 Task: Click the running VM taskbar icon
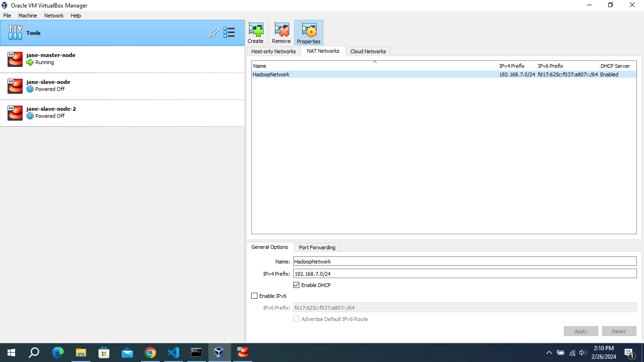tap(242, 353)
